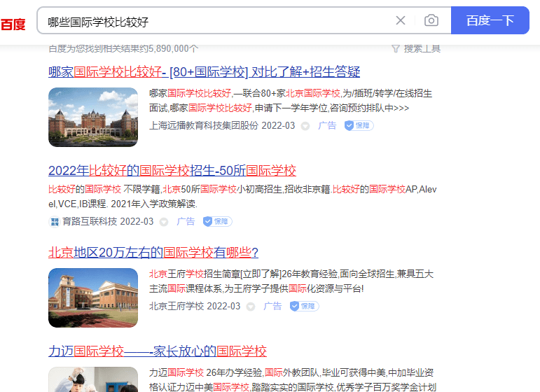The height and width of the screenshot is (392, 540).
Task: Click the 广告 label in the 上海远播 result
Action: pos(327,125)
